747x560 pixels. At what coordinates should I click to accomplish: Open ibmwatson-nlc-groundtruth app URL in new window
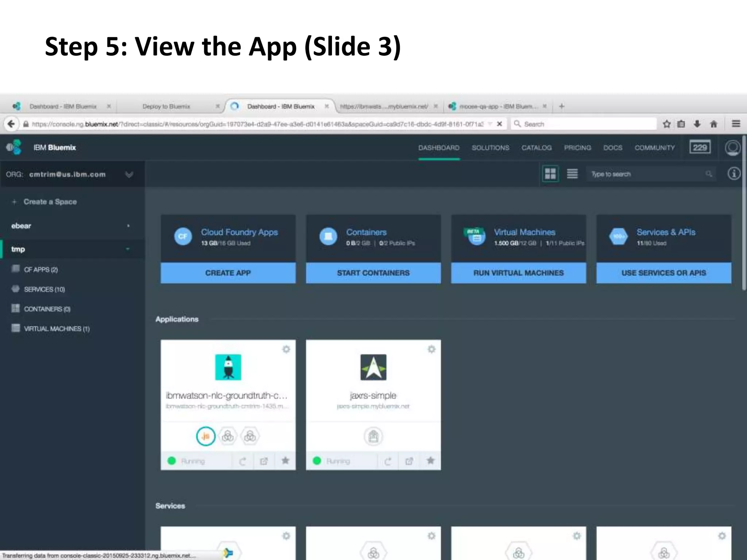click(264, 461)
